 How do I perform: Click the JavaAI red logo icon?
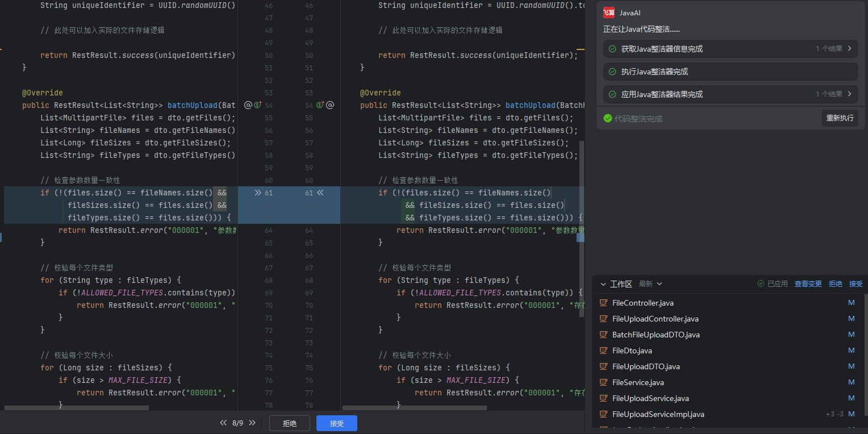click(609, 13)
